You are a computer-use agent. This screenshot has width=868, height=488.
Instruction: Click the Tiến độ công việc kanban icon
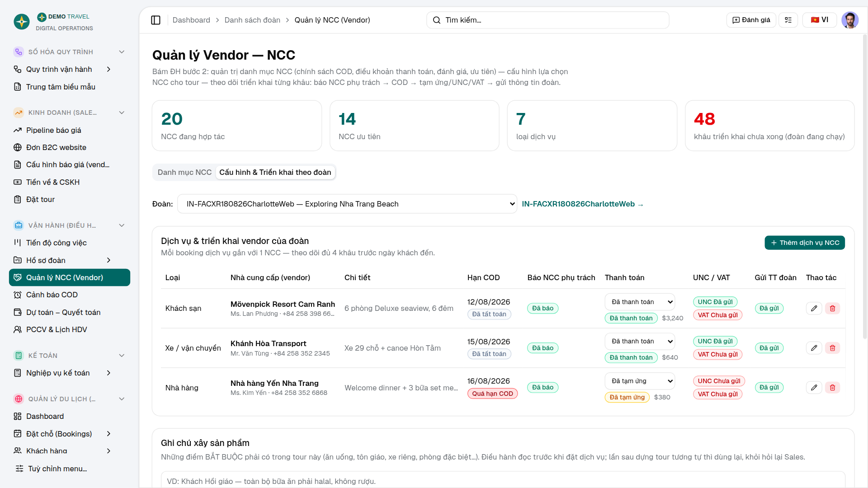click(18, 243)
